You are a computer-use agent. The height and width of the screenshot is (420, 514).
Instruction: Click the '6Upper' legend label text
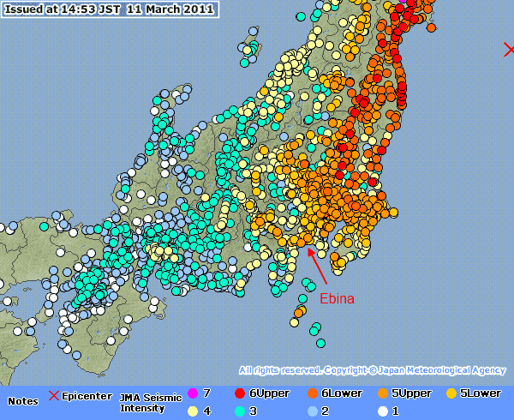(269, 393)
